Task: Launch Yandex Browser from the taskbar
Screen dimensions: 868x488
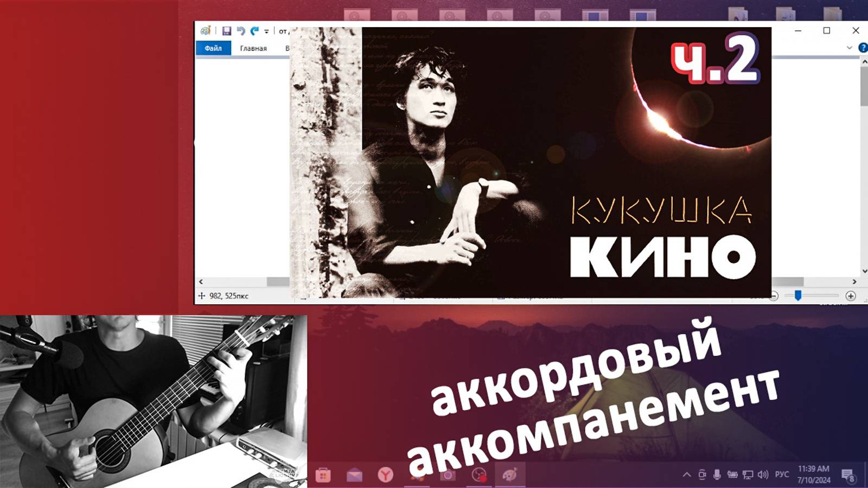Action: click(x=385, y=476)
